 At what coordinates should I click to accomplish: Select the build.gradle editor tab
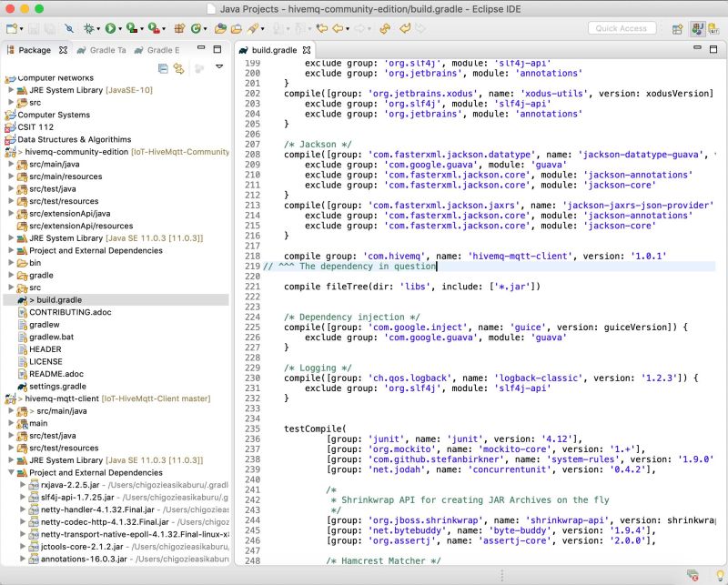click(x=274, y=50)
